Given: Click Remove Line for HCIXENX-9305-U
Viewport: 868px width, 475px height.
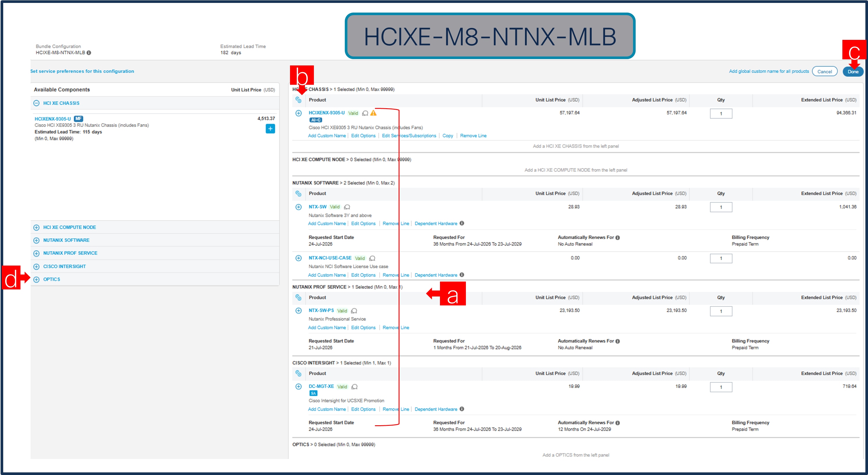Looking at the screenshot, I should pos(473,136).
